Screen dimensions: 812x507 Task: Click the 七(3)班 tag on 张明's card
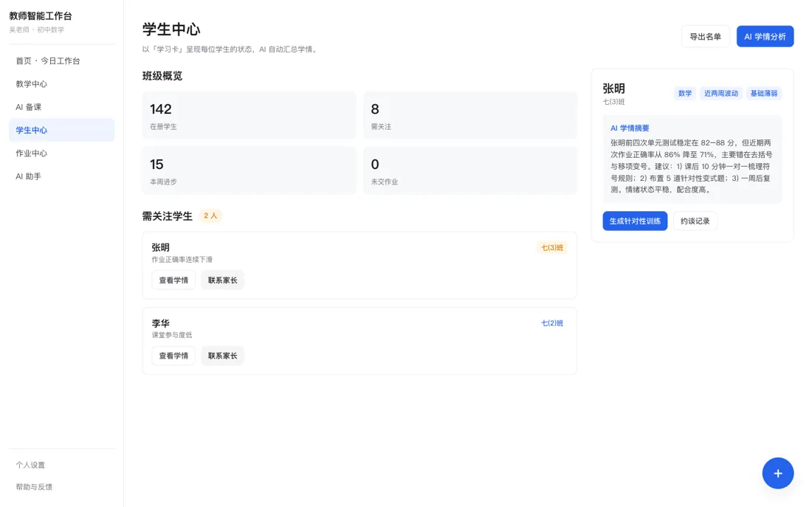[x=551, y=247]
